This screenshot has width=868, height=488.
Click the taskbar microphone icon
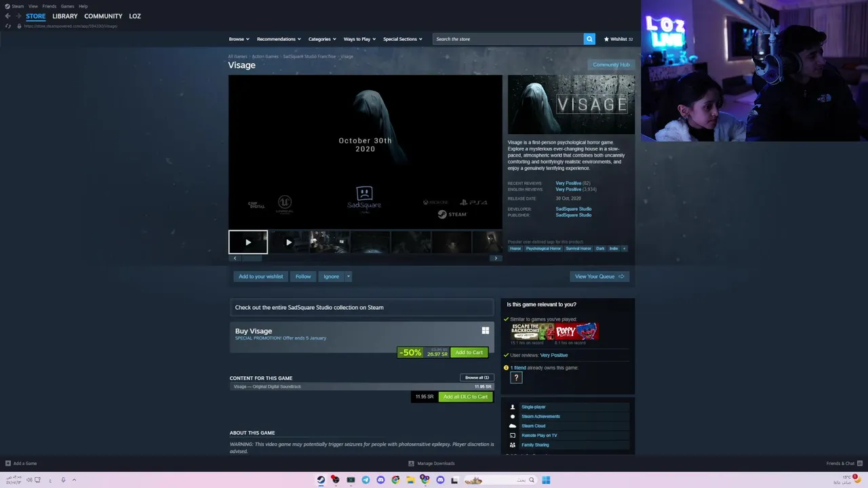click(x=63, y=480)
